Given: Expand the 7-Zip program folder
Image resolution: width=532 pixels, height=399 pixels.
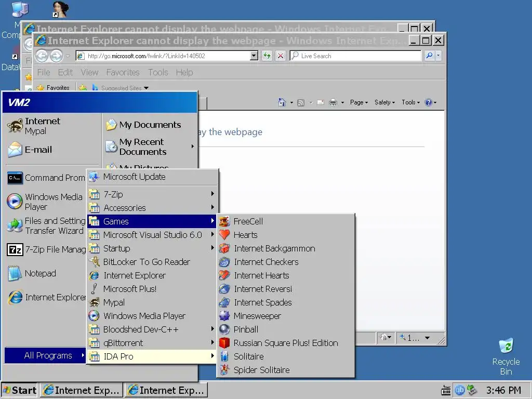Looking at the screenshot, I should (152, 194).
